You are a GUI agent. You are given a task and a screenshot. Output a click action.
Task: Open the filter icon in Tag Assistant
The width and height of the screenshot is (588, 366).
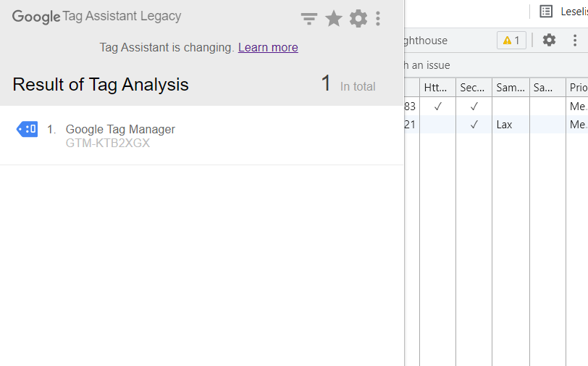pos(309,18)
